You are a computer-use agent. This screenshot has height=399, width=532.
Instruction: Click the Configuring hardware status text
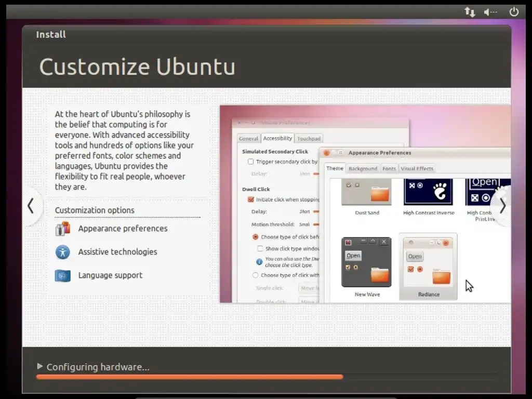point(98,367)
